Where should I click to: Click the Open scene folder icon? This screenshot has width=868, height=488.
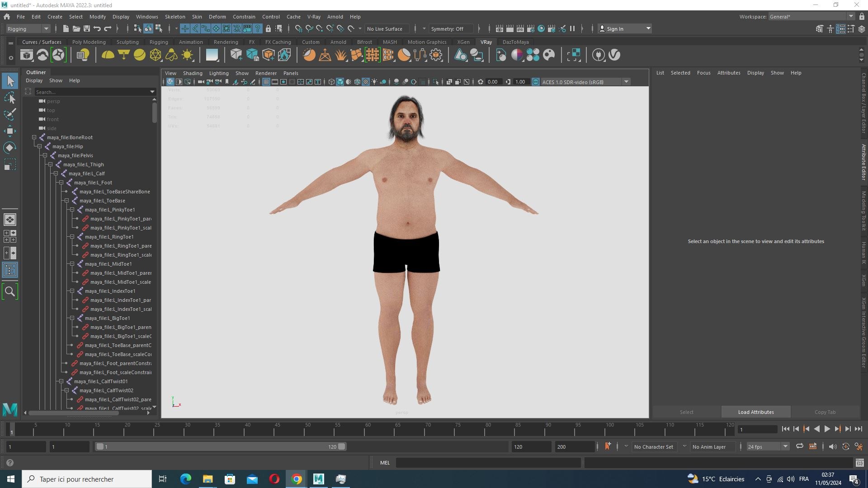[76, 28]
